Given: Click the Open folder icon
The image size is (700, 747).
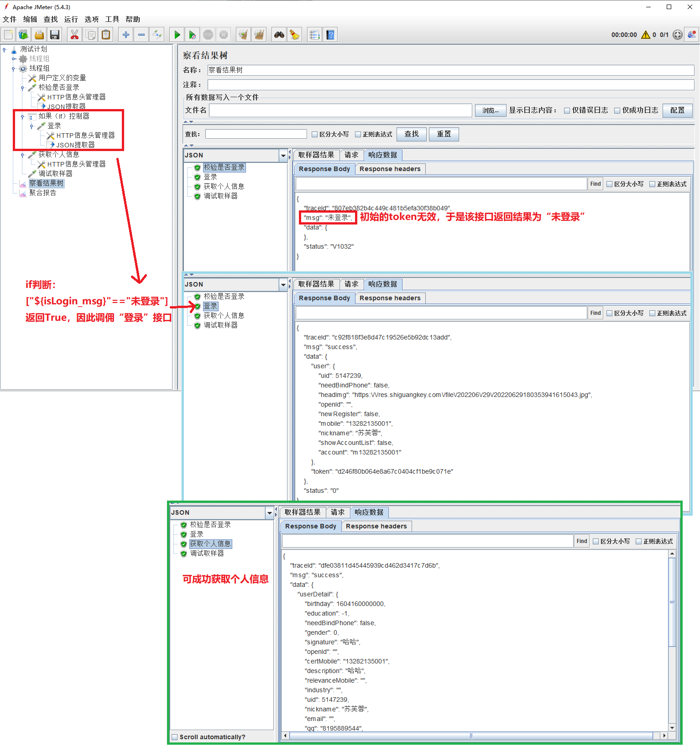Looking at the screenshot, I should (x=39, y=35).
